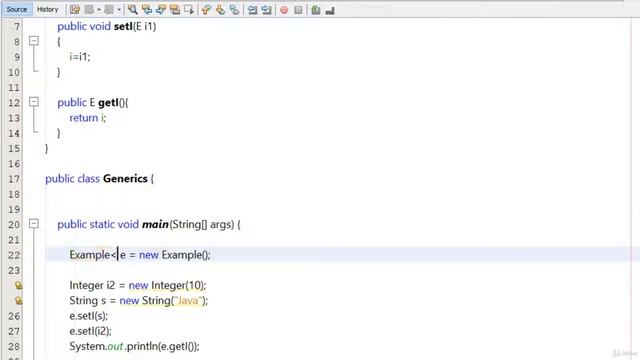Click 'new Example();' on line 22
The image size is (640, 360).
coord(175,255)
